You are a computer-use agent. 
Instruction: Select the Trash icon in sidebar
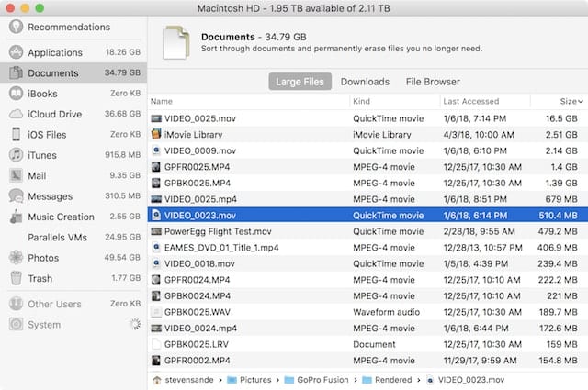pyautogui.click(x=16, y=278)
